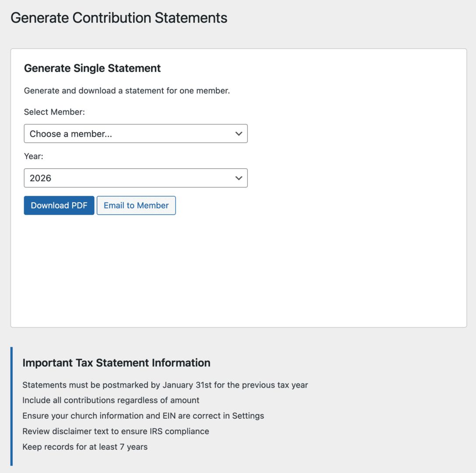This screenshot has height=473, width=476.
Task: Click empty white space below the buttons
Action: coord(238,272)
